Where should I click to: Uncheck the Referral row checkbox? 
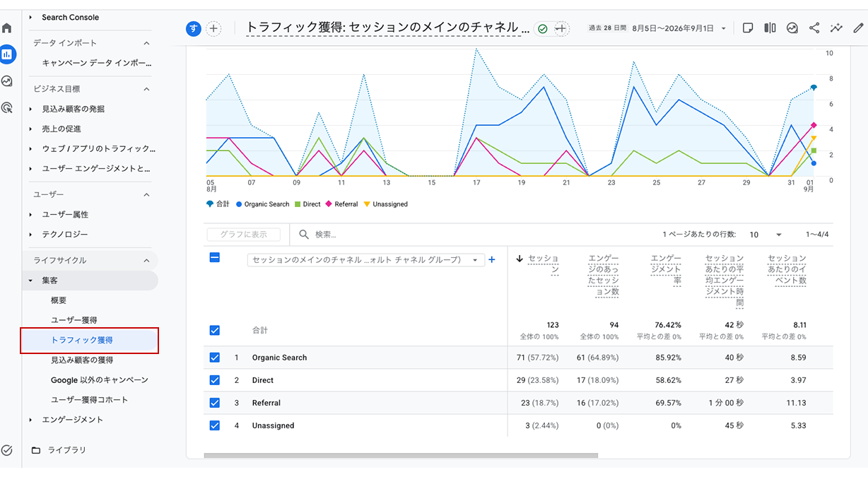pyautogui.click(x=215, y=403)
